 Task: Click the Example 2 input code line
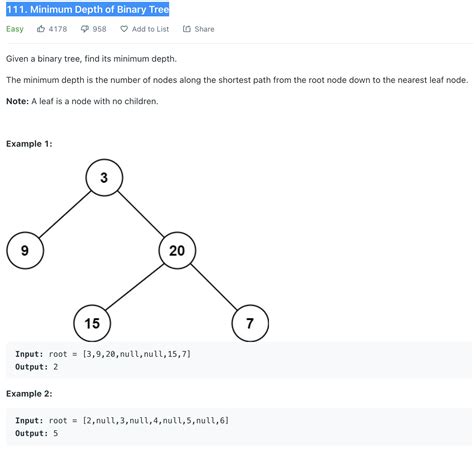coord(122,420)
